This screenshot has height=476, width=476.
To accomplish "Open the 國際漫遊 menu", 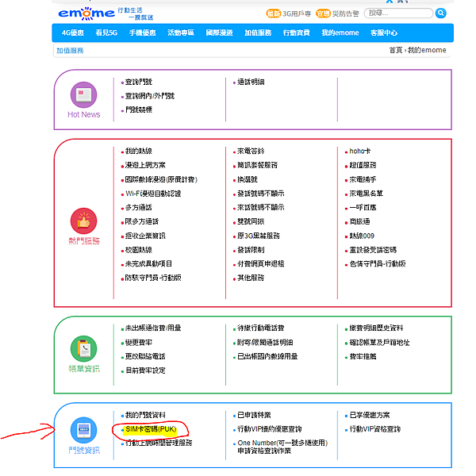I will click(x=219, y=33).
